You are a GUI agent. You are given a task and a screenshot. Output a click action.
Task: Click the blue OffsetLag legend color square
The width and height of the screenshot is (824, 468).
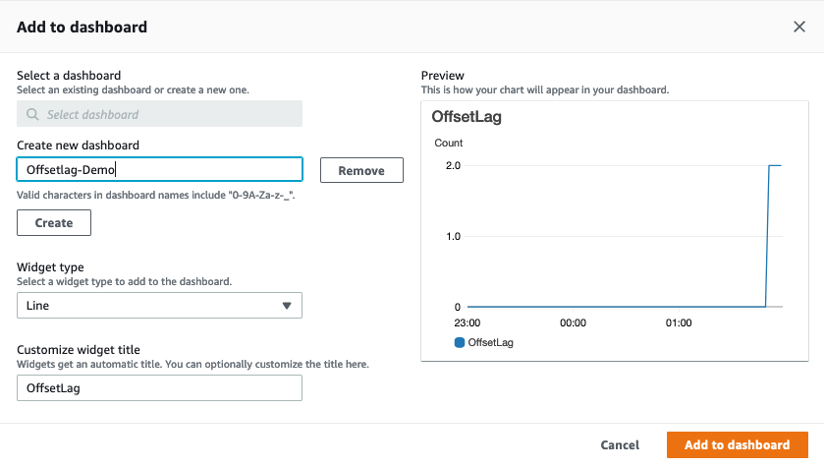[460, 342]
